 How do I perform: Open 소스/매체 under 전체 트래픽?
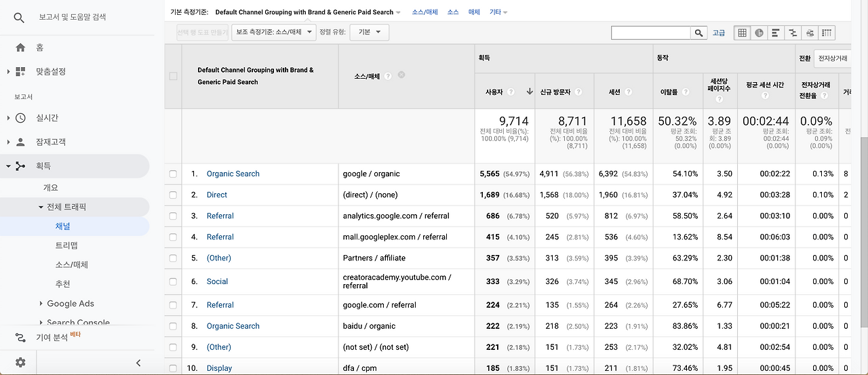click(71, 264)
